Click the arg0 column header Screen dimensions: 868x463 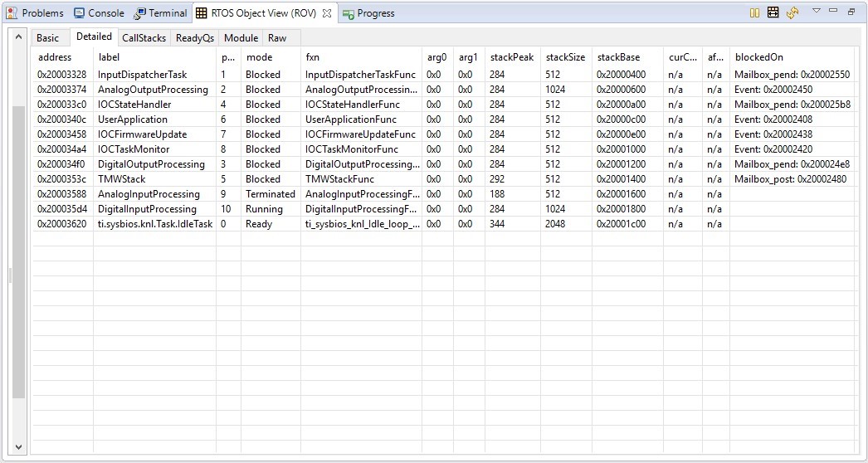click(x=437, y=57)
